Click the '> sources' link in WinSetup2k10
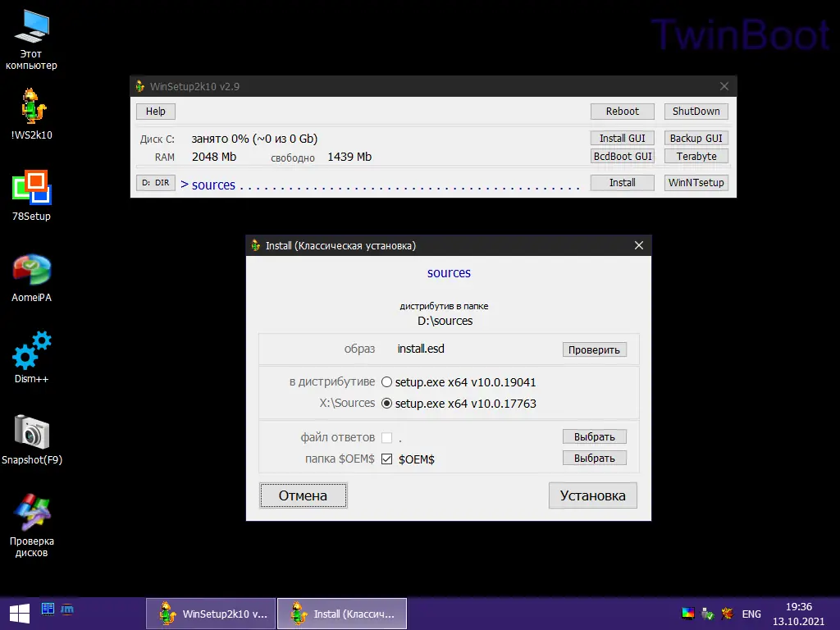This screenshot has width=840, height=630. coord(208,185)
